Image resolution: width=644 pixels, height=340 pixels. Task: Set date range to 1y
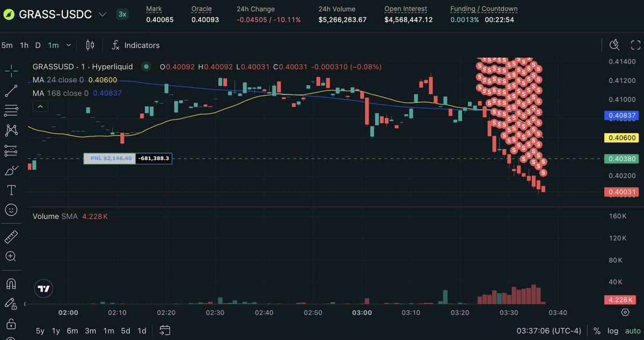[x=56, y=331]
